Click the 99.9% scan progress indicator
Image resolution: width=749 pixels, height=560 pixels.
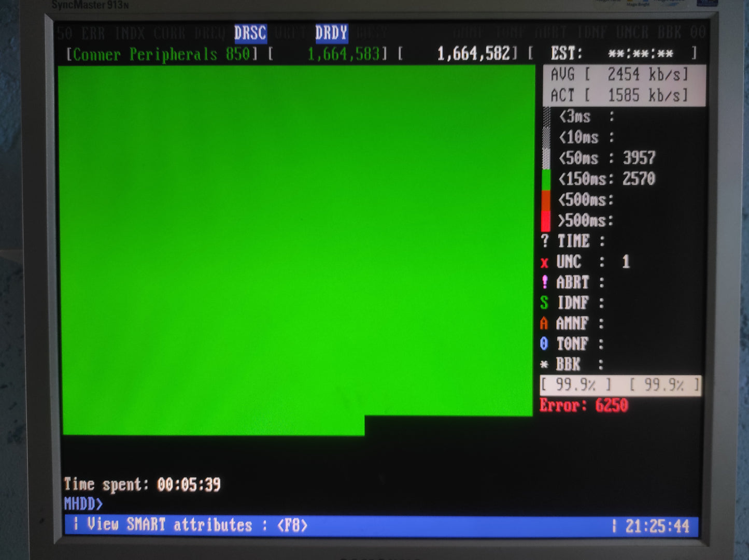[x=576, y=385]
